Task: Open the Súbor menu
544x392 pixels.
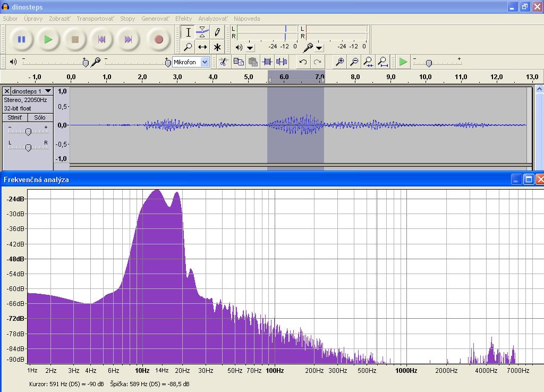Action: click(x=10, y=19)
